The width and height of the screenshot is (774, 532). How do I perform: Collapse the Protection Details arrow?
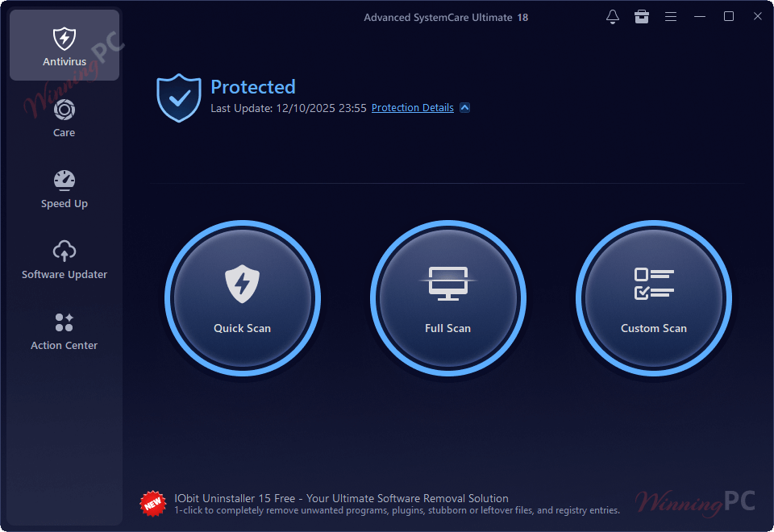point(465,107)
